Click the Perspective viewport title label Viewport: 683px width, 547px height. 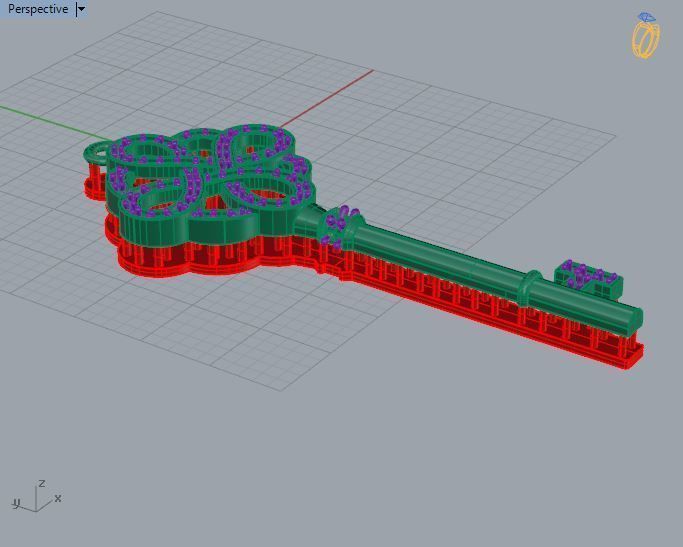38,9
